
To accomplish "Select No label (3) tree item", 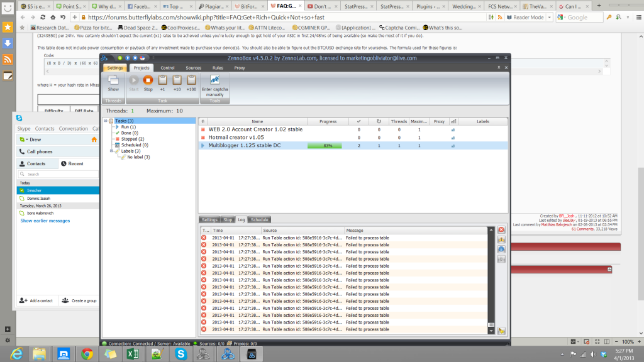I will point(138,157).
